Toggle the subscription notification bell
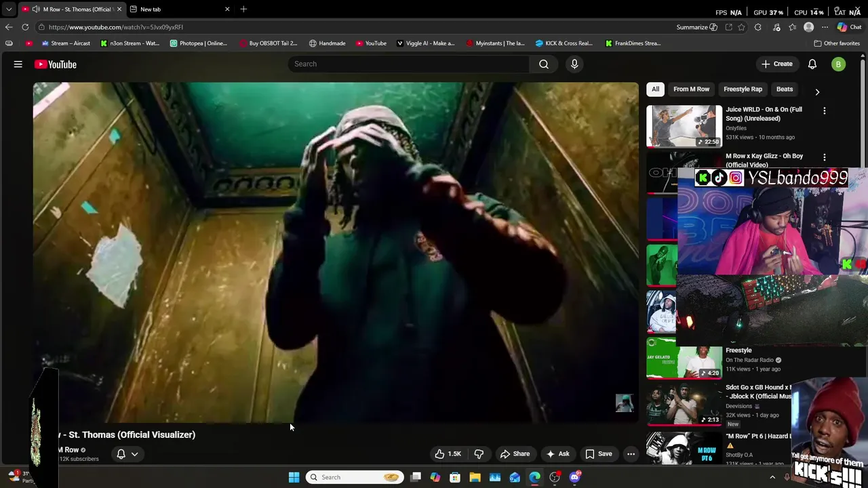This screenshot has width=868, height=488. click(127, 454)
